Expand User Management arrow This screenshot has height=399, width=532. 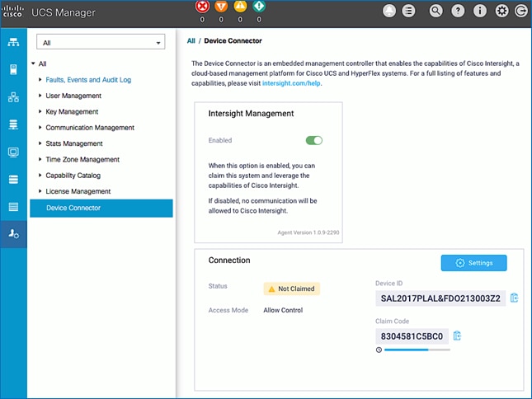click(x=40, y=96)
